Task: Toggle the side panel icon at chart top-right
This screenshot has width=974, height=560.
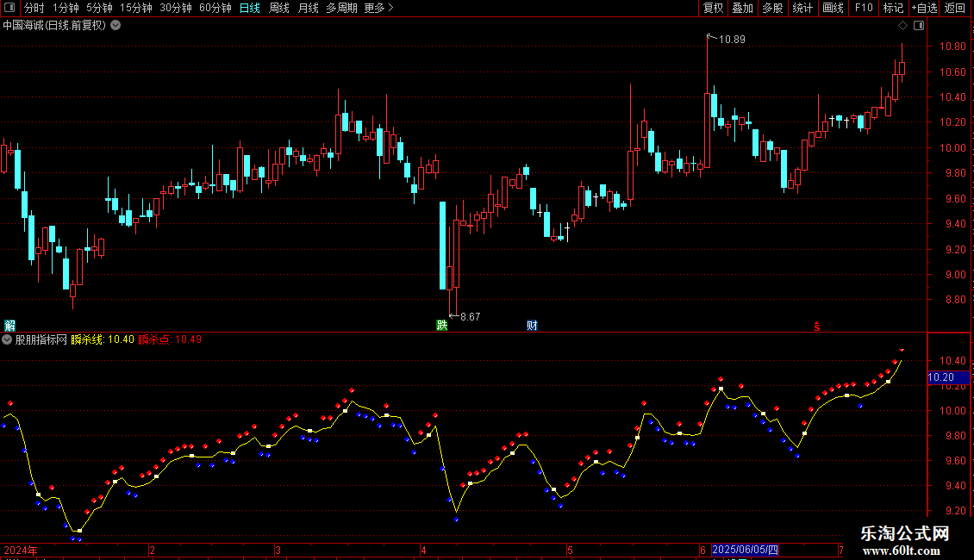Action: click(x=919, y=26)
